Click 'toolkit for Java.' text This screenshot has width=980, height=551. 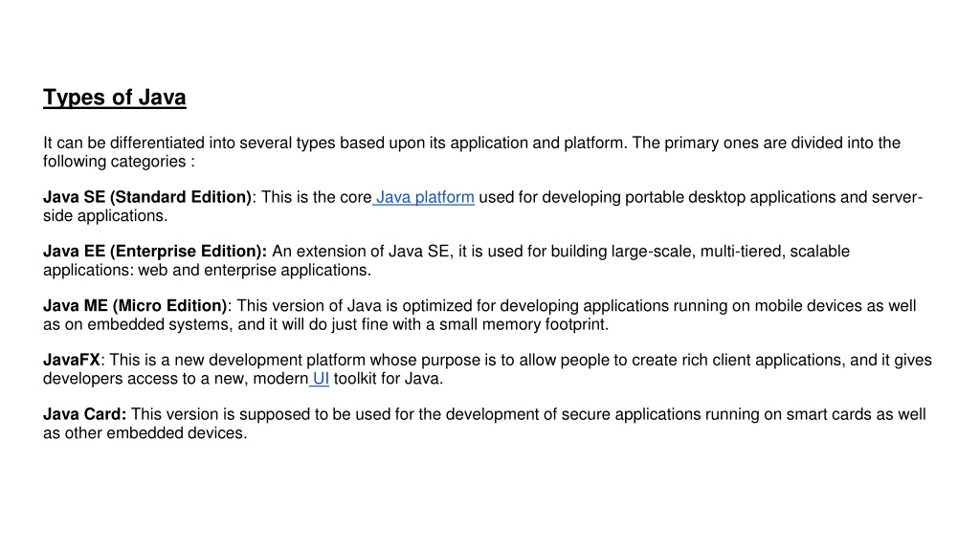coord(389,379)
